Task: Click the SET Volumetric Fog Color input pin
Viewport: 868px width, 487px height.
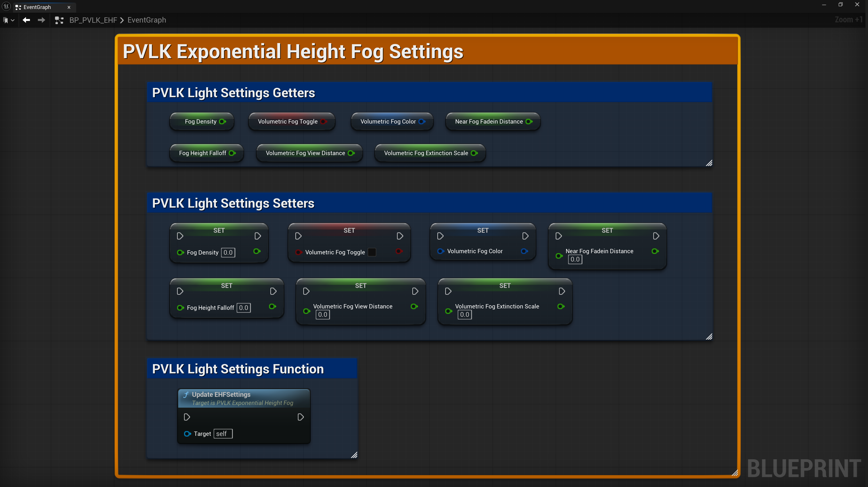Action: 440,251
